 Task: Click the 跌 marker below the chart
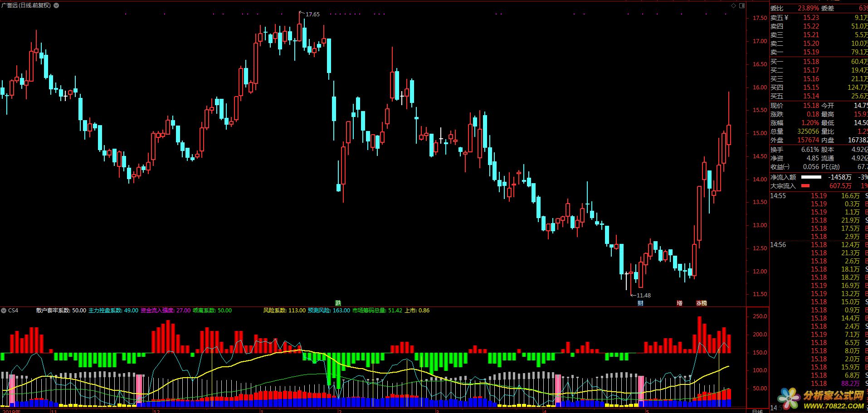coord(338,303)
